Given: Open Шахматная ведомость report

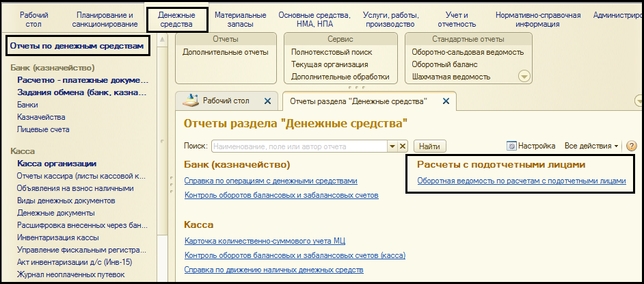Looking at the screenshot, I should point(451,77).
